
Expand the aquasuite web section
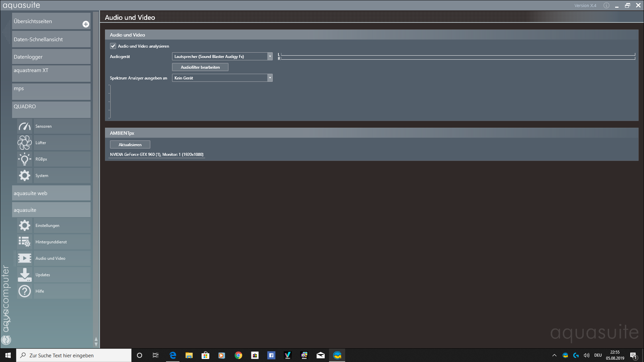(x=51, y=193)
